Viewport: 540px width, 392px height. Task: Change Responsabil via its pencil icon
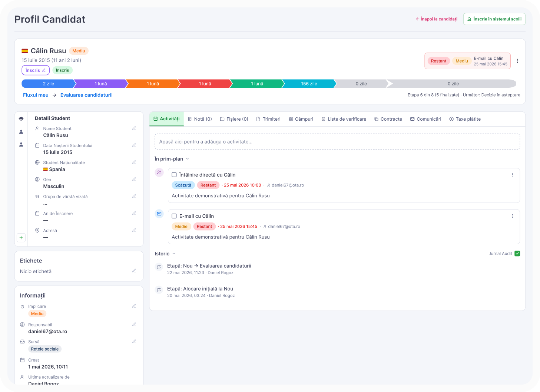point(134,325)
